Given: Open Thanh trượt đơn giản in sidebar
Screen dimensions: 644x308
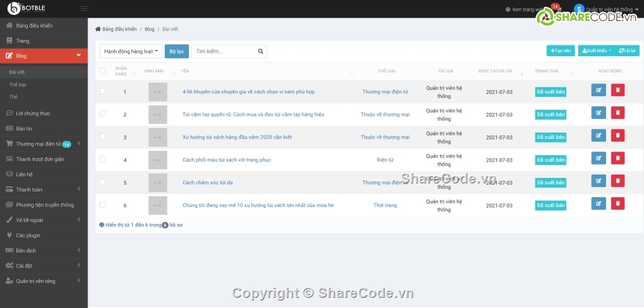Looking at the screenshot, I should tap(43, 159).
